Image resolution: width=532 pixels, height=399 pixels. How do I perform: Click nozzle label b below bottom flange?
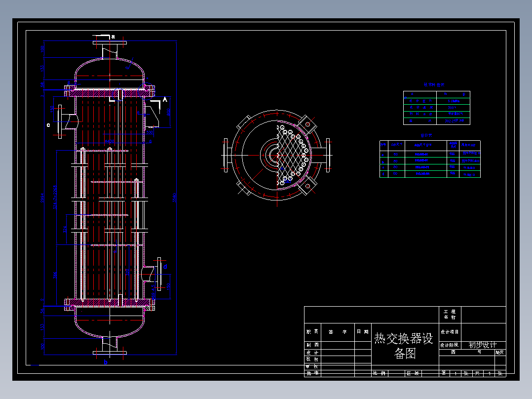pos(106,362)
